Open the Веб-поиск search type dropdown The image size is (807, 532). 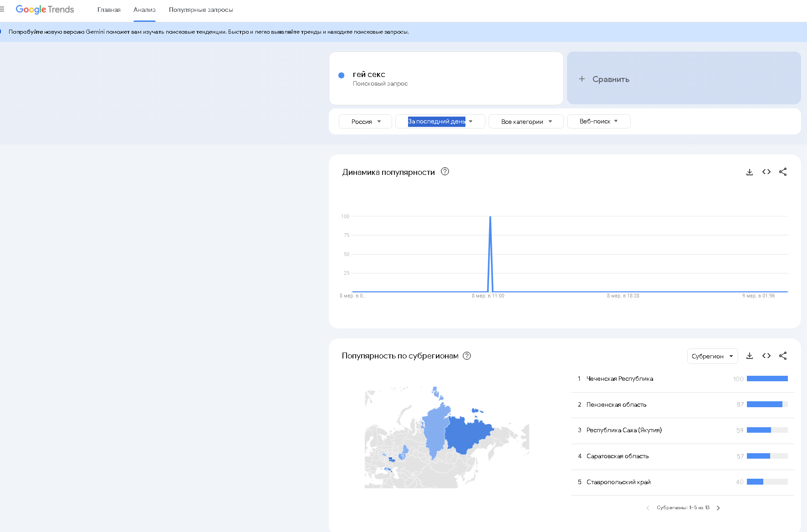point(598,122)
